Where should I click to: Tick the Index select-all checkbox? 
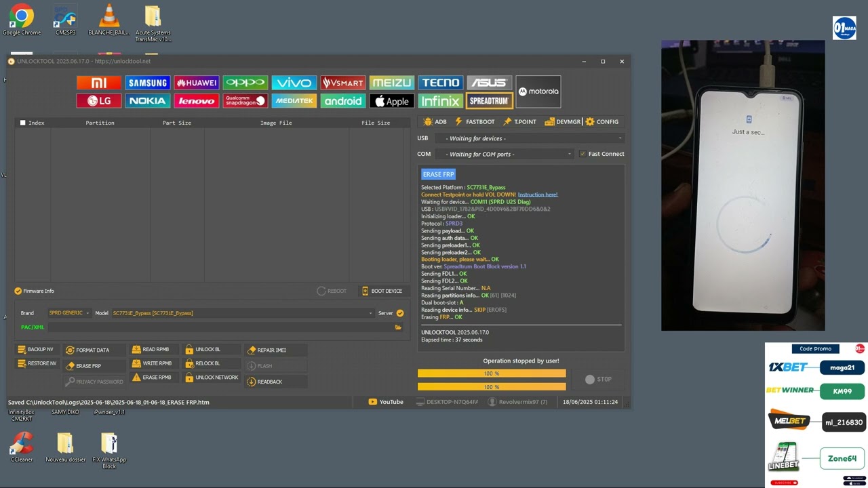23,123
